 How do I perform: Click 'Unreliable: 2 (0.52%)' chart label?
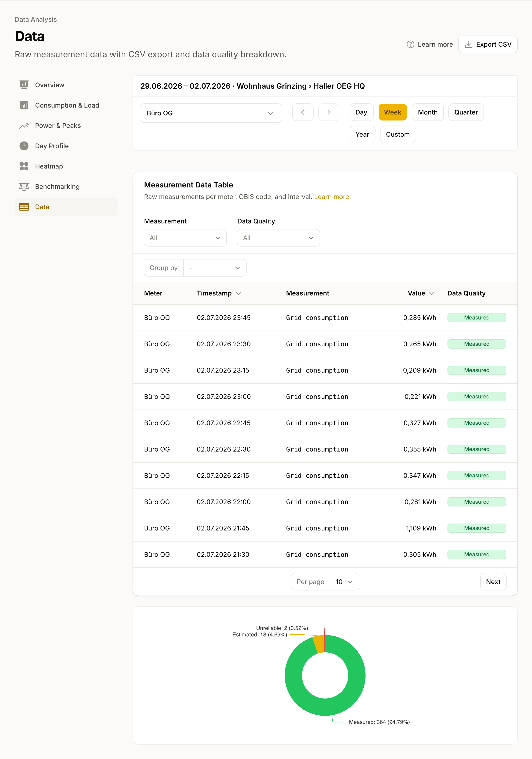[282, 628]
